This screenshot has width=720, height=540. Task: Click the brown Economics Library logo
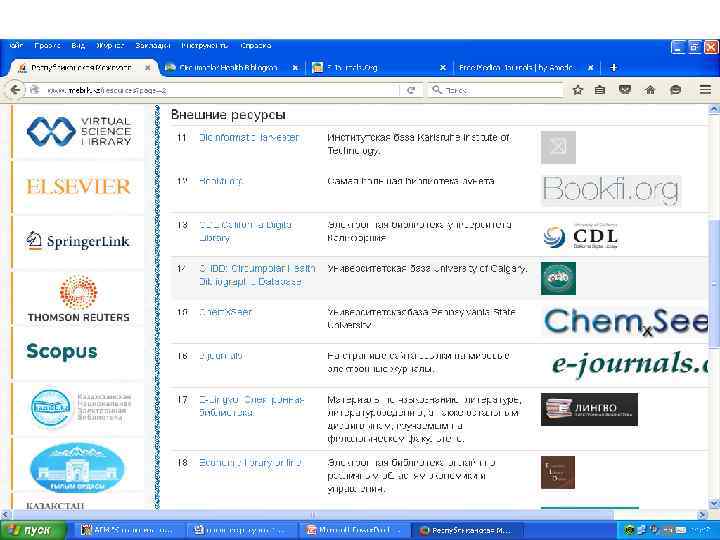[x=558, y=472]
